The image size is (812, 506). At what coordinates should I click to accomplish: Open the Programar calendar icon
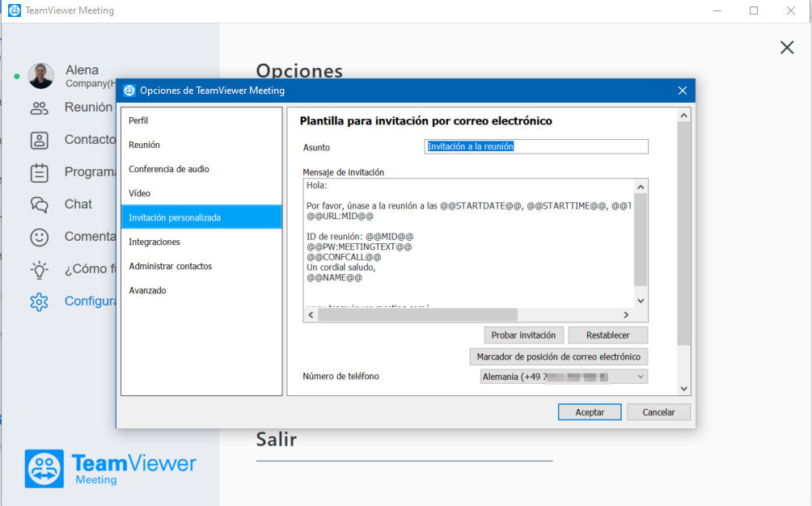[x=40, y=173]
